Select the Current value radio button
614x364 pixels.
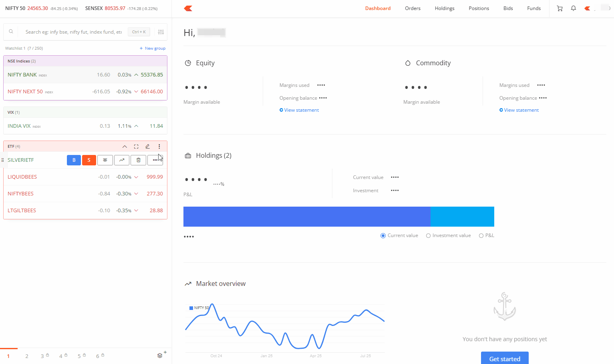pos(383,236)
